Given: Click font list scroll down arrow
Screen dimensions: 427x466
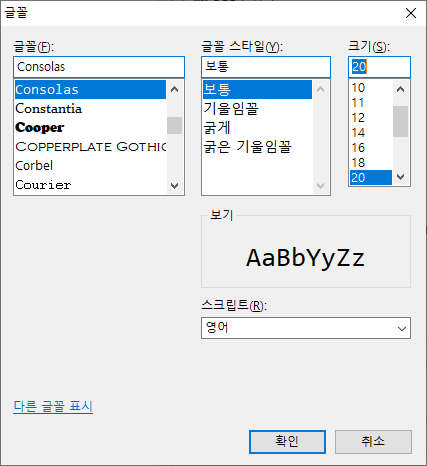Looking at the screenshot, I should coord(174,185).
